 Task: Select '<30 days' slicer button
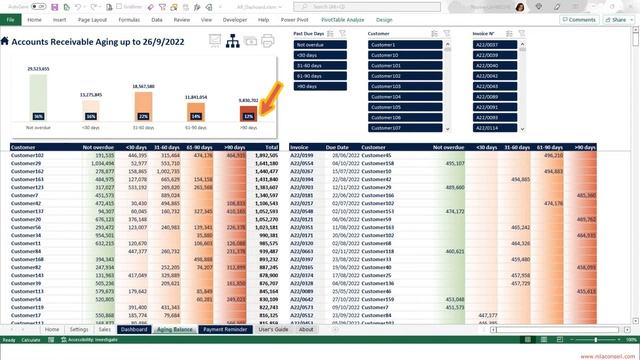point(320,55)
